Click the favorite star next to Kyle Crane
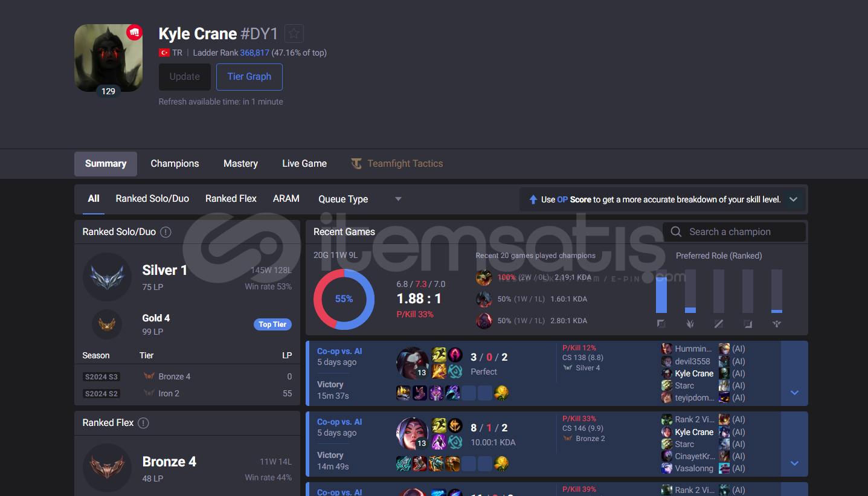The height and width of the screenshot is (496, 868). (294, 33)
